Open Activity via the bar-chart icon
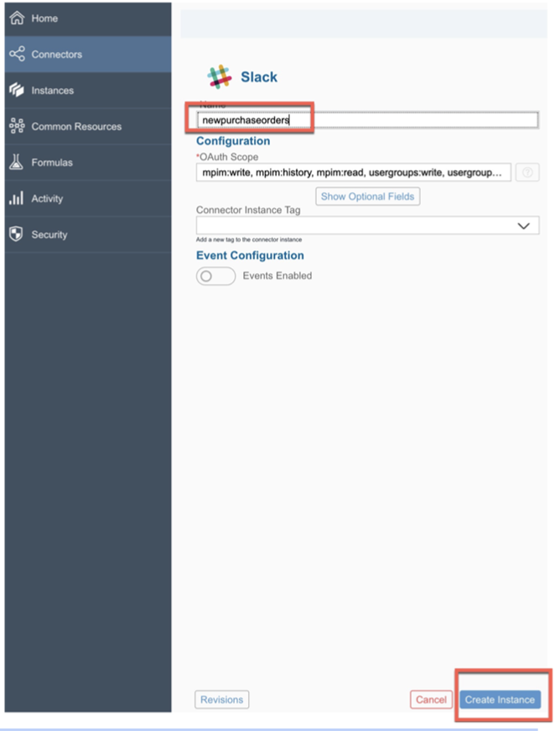This screenshot has width=560, height=731. [x=14, y=199]
